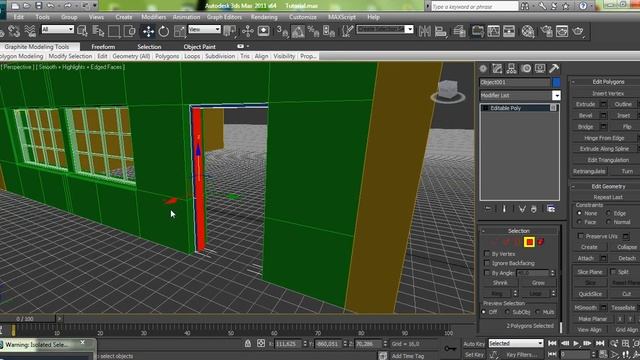The width and height of the screenshot is (640, 360).
Task: Toggle the Angle Snap button
Action: 298,31
